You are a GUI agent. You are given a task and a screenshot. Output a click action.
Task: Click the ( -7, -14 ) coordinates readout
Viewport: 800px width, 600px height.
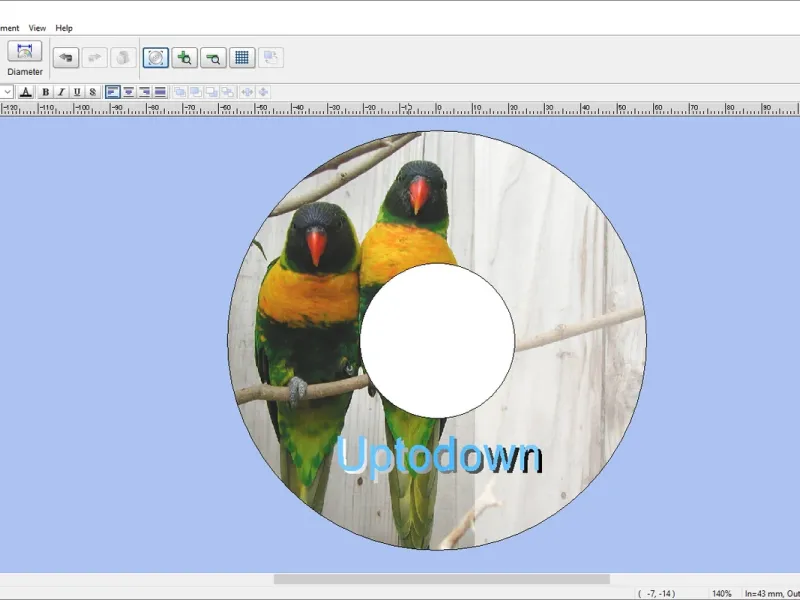click(x=657, y=593)
